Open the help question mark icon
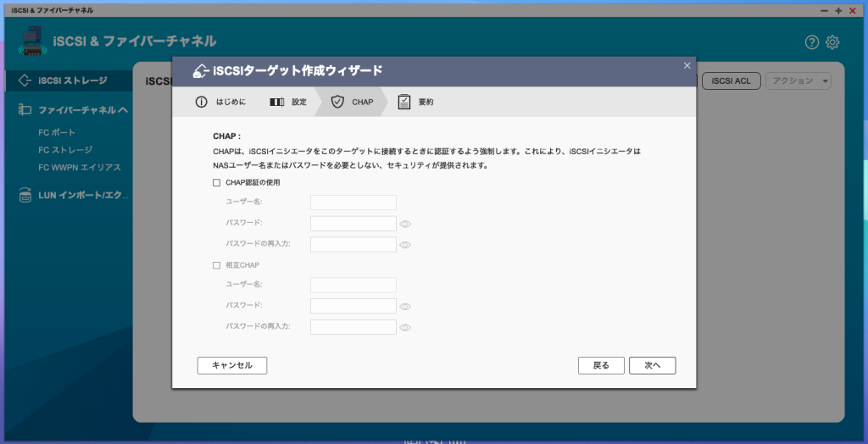 point(812,42)
